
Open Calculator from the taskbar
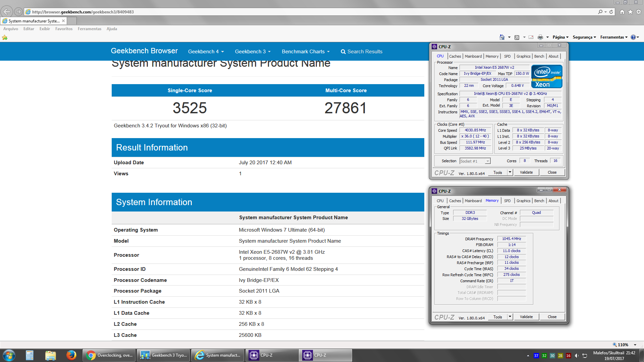click(30, 355)
